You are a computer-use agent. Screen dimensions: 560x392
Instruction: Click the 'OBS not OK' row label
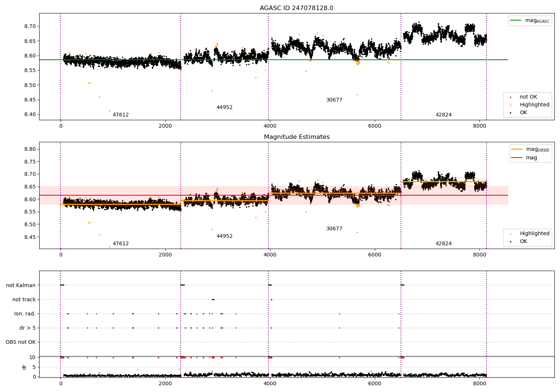21,342
